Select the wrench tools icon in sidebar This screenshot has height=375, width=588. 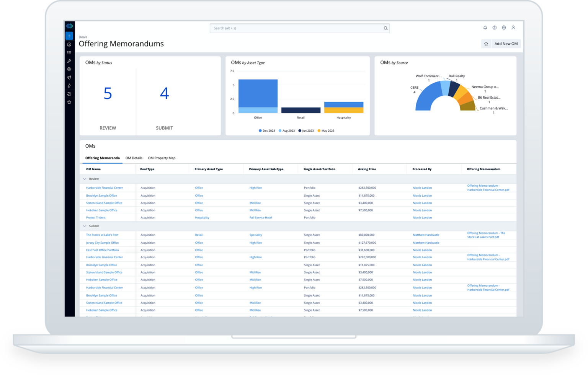tap(69, 61)
